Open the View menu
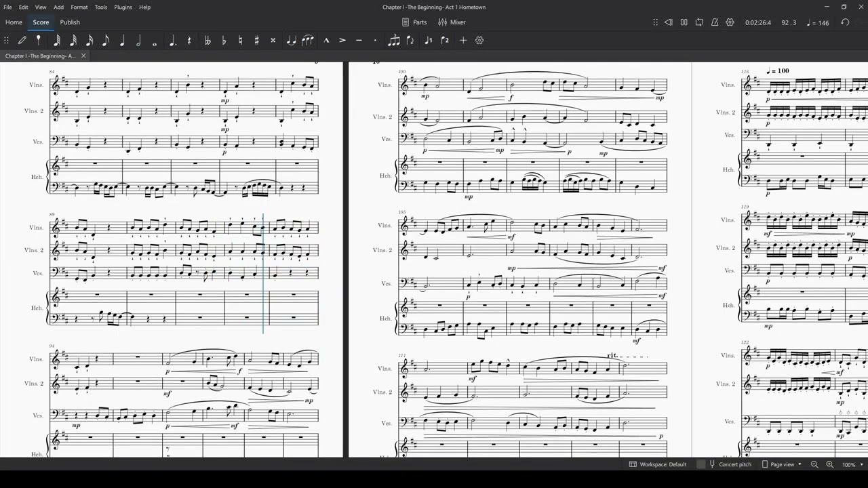Screen dimensions: 868x488 coord(41,7)
